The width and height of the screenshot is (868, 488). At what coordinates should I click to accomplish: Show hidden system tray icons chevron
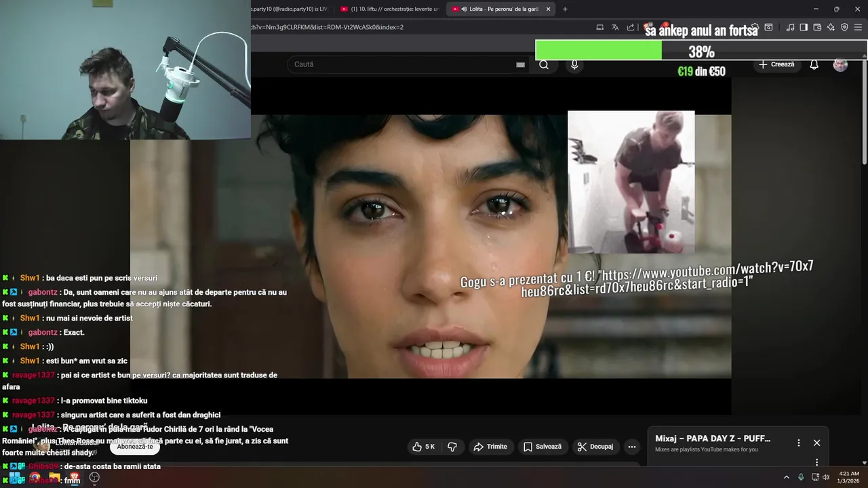pos(786,477)
